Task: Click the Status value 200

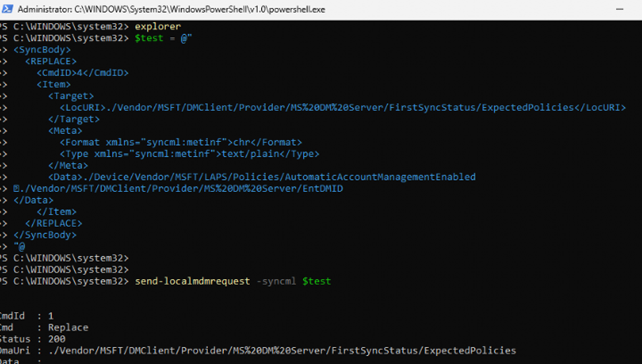Action: [57, 339]
